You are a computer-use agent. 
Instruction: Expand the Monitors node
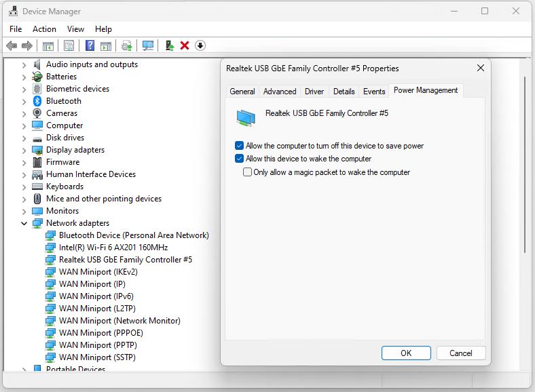click(24, 212)
